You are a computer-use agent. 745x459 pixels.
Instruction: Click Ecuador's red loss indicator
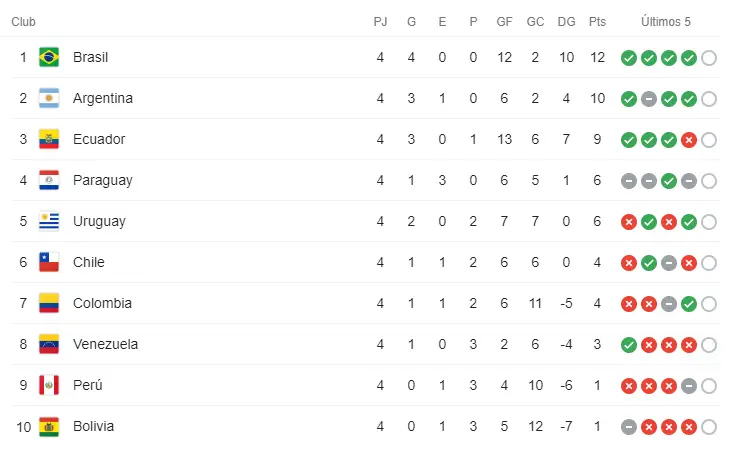688,140
